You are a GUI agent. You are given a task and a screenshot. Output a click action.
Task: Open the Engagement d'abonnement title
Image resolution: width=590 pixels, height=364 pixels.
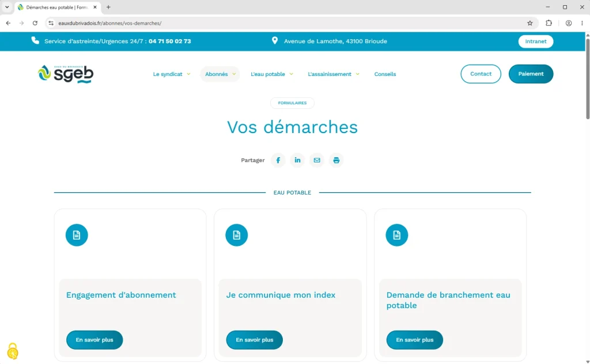tap(121, 295)
